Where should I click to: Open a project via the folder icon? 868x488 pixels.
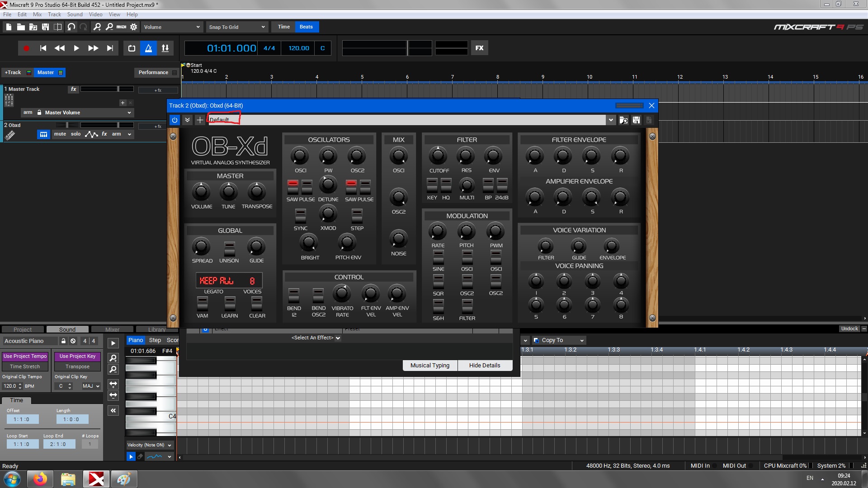(21, 27)
